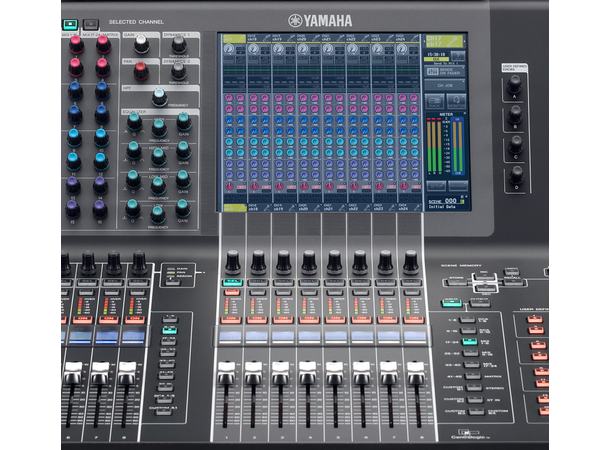The height and width of the screenshot is (450, 610).
Task: Turn the pink MIX send knob 1
Action: [x=77, y=44]
